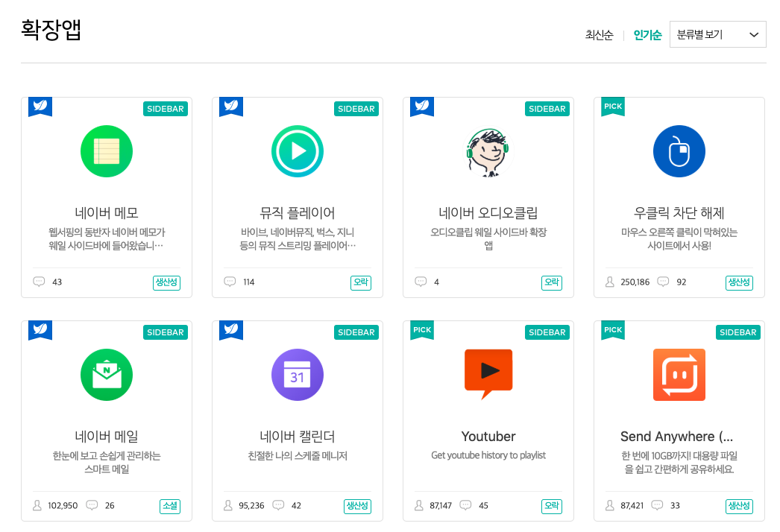Open the 네이버 메모 app icon

(x=107, y=151)
